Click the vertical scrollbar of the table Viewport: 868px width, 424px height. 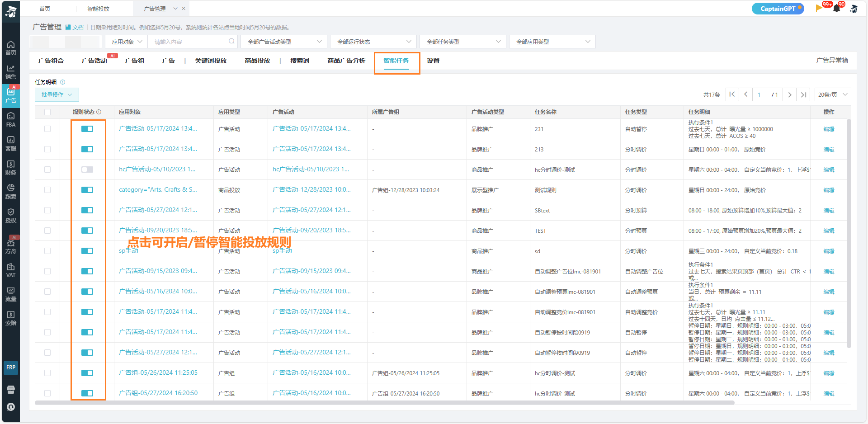[x=849, y=233]
